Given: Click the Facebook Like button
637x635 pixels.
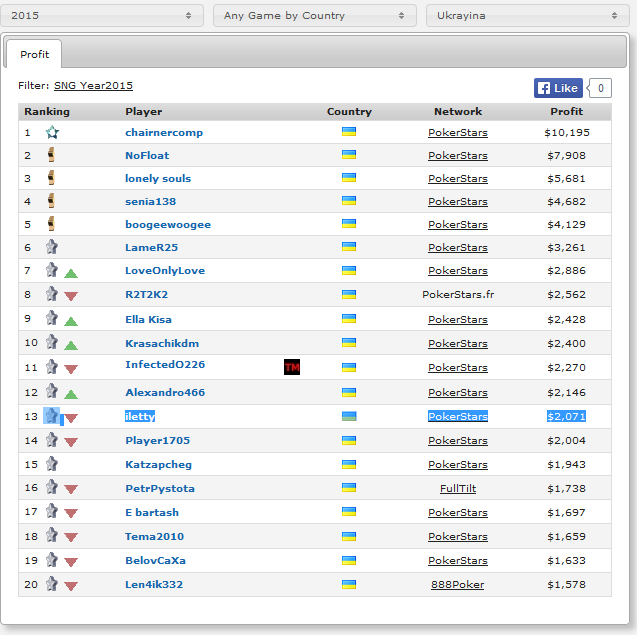Looking at the screenshot, I should coord(558,88).
